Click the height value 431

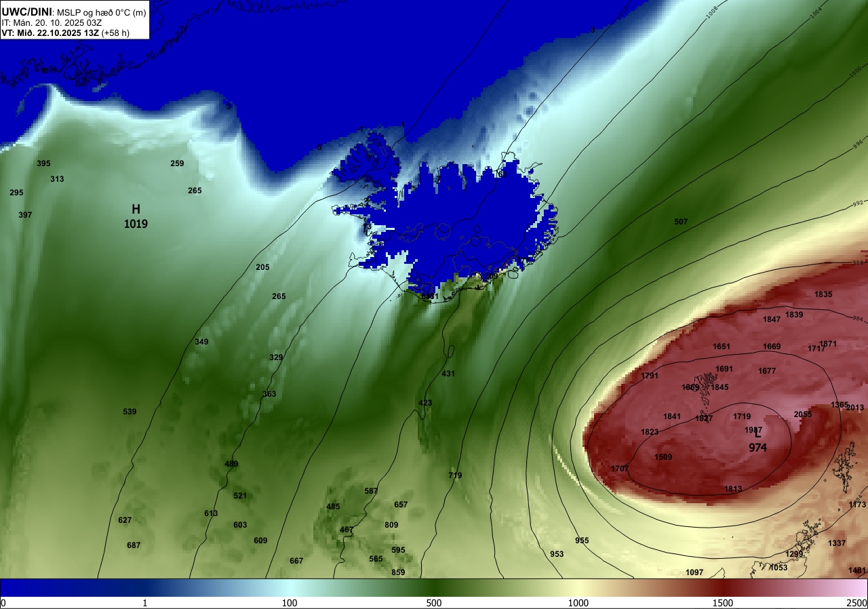(448, 374)
